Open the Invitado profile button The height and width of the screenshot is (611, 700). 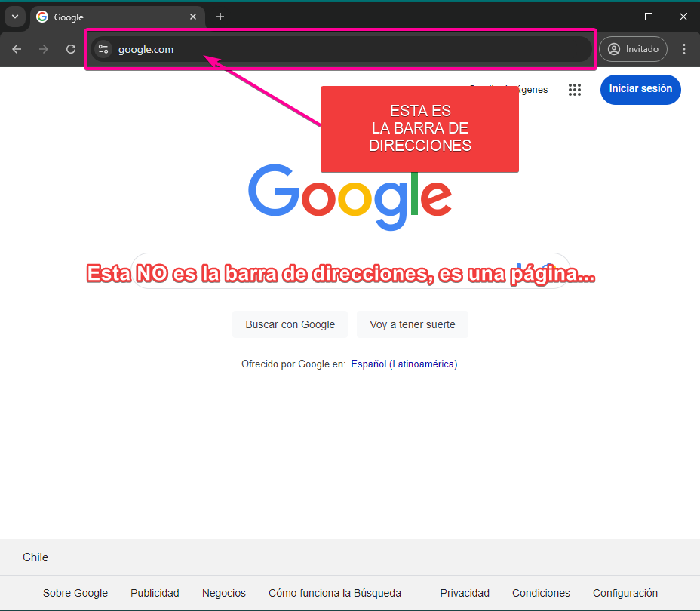click(633, 49)
